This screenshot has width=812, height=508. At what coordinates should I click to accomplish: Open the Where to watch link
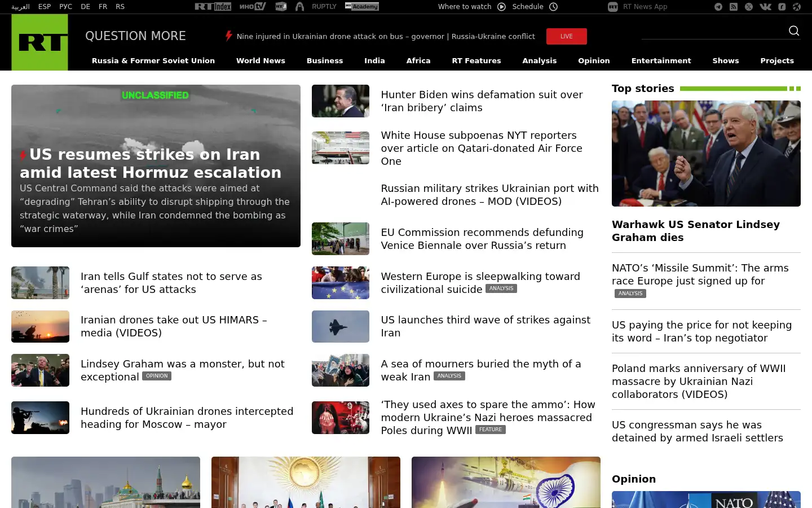point(465,7)
